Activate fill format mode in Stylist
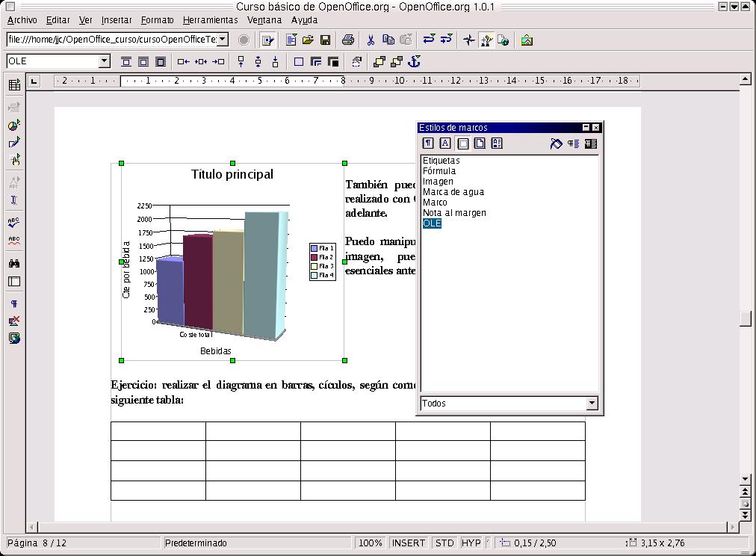Image resolution: width=756 pixels, height=556 pixels. (x=556, y=143)
